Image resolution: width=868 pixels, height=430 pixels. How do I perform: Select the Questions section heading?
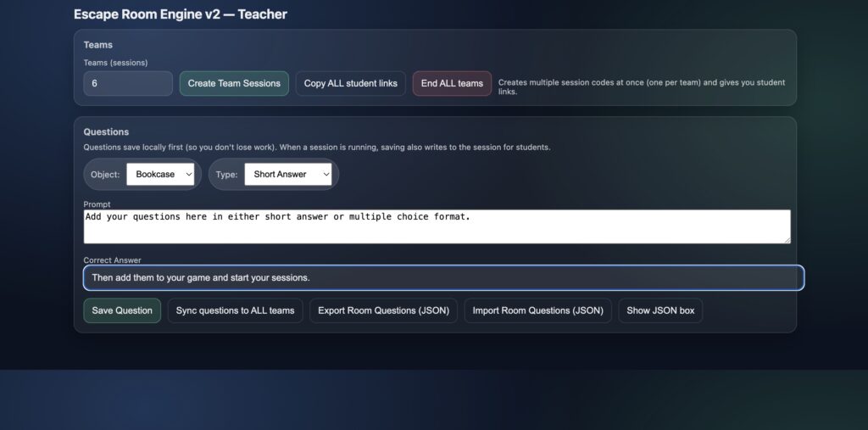pos(106,132)
